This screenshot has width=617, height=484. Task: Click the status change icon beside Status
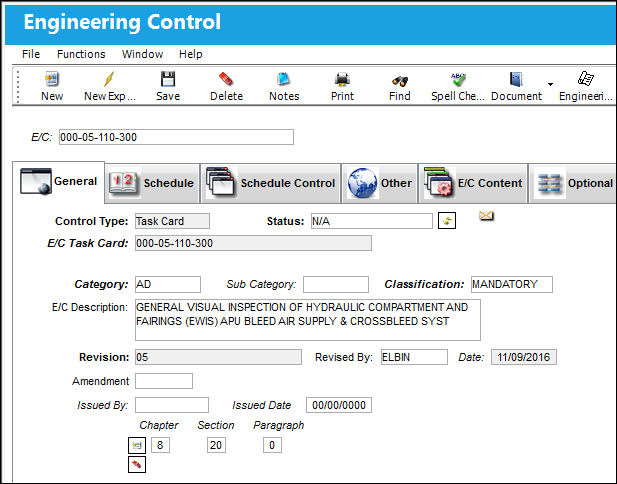447,221
